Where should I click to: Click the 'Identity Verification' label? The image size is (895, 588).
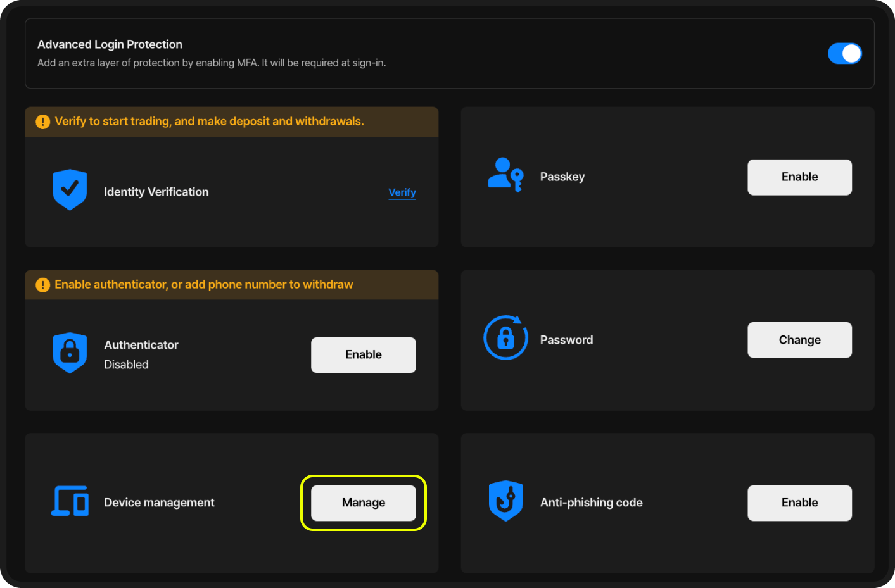tap(156, 192)
